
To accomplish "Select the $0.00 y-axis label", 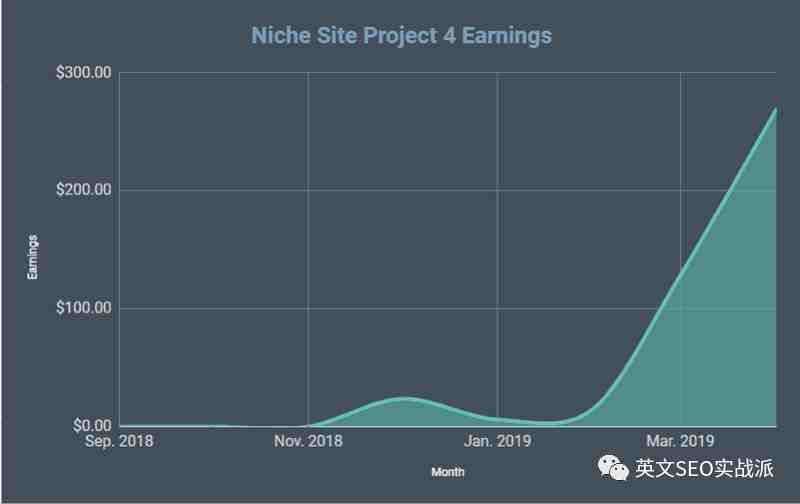I will coord(92,425).
